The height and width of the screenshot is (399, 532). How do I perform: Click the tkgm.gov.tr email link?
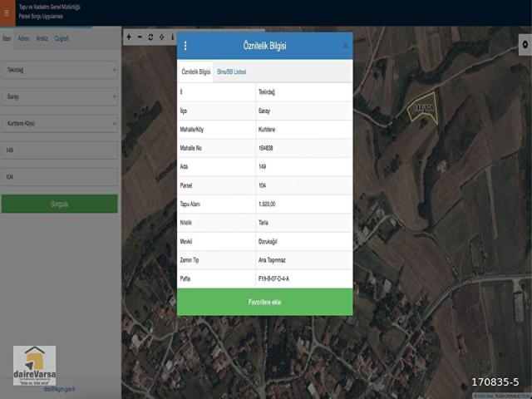pos(59,389)
